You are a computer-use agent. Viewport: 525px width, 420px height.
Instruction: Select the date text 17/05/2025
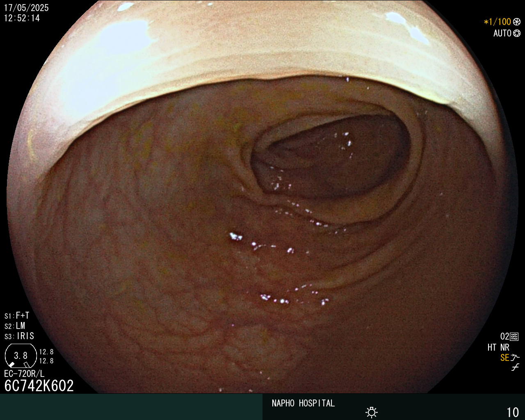pyautogui.click(x=26, y=8)
